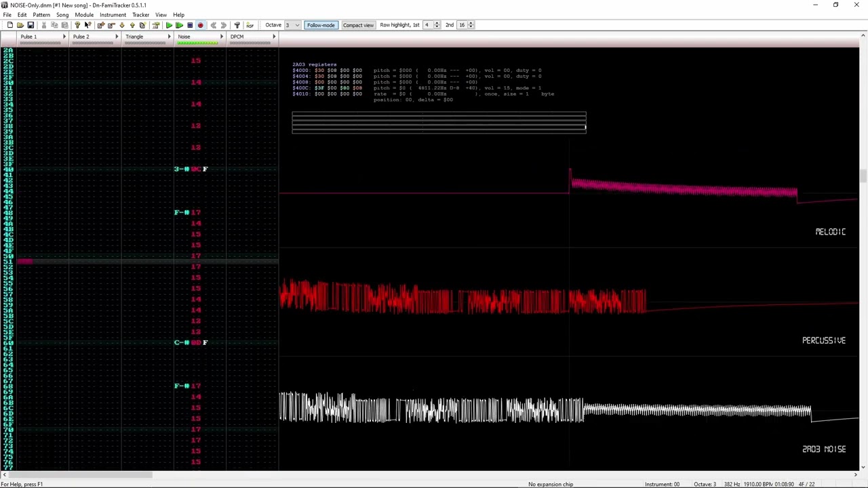868x488 pixels.
Task: Go to next song arrow icon
Action: 223,25
